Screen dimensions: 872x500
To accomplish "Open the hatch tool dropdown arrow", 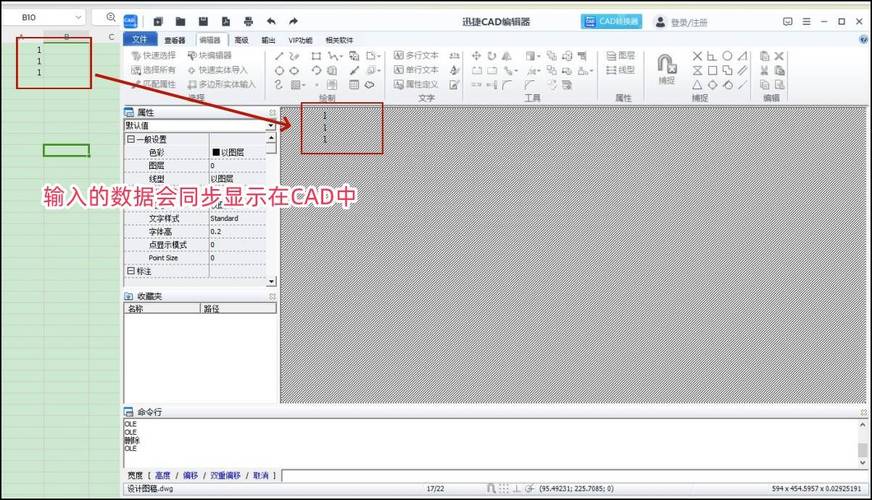I will click(304, 85).
